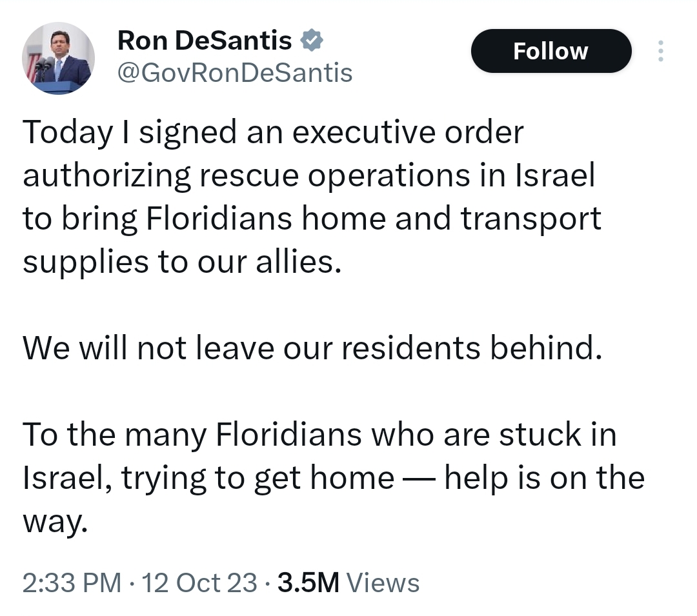
Task: Click the "supplies to our allies." line
Action: (181, 262)
